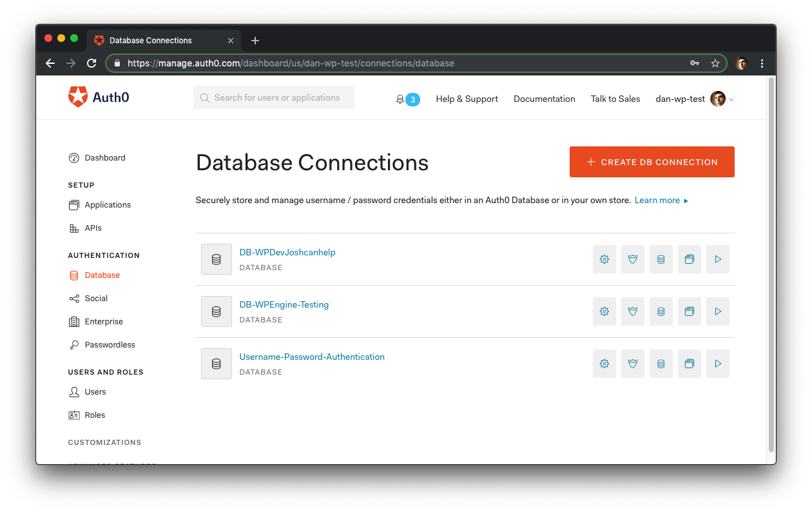Open Social connections in sidebar
The height and width of the screenshot is (512, 812).
click(x=88, y=299)
